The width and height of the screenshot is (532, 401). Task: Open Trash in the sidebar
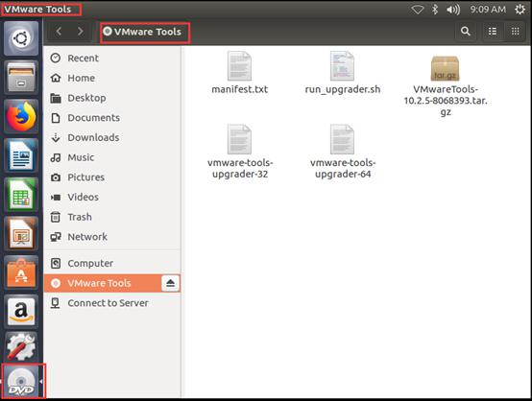pos(112,217)
